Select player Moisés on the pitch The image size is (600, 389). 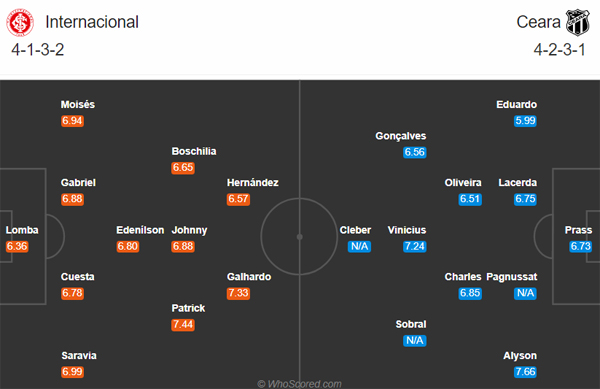pyautogui.click(x=78, y=104)
